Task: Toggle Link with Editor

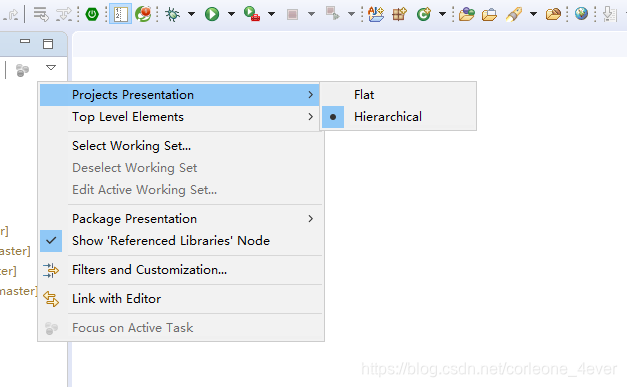Action: pos(181,299)
